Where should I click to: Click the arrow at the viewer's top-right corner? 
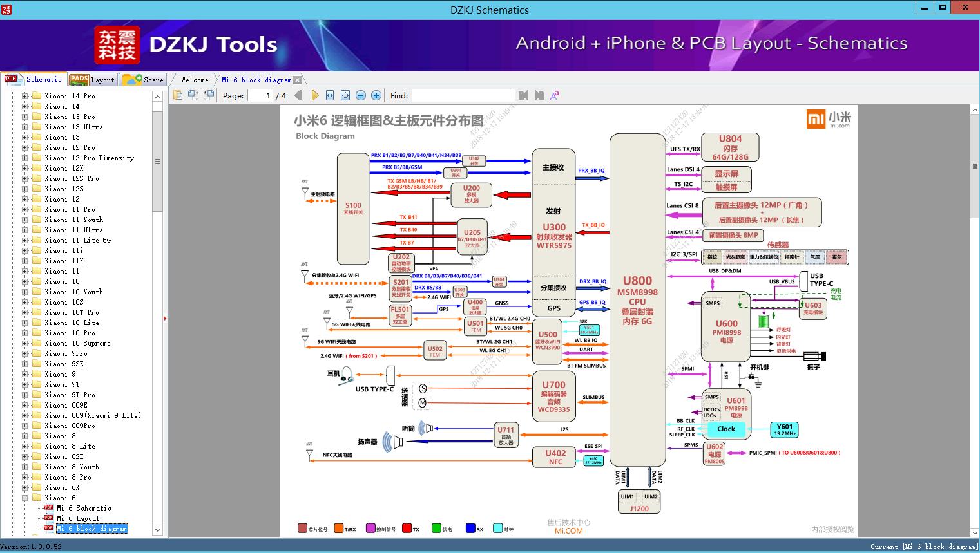(975, 111)
